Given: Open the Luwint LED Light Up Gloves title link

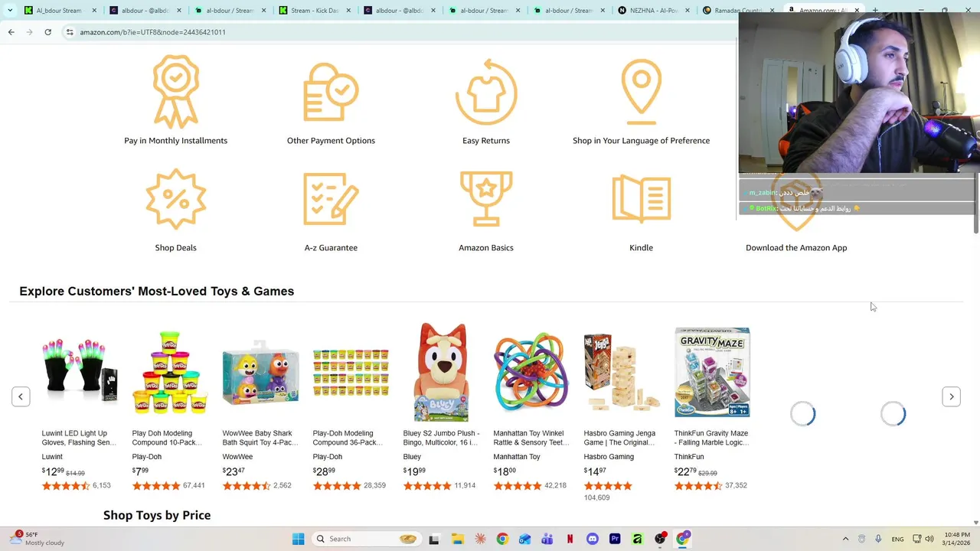Looking at the screenshot, I should click(x=79, y=438).
